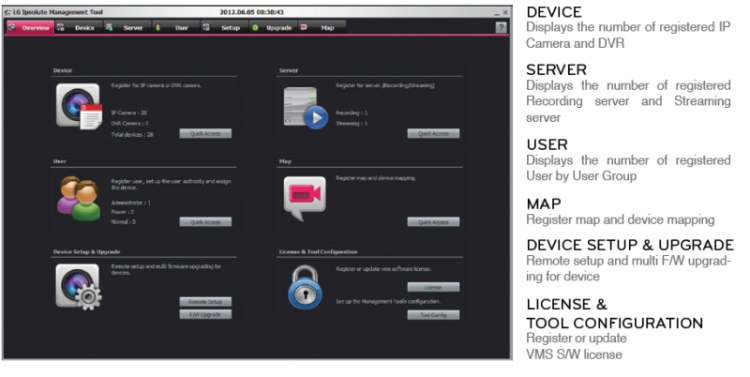Viewport: 750px width, 377px height.
Task: Click the server rack play icon
Action: [x=306, y=108]
